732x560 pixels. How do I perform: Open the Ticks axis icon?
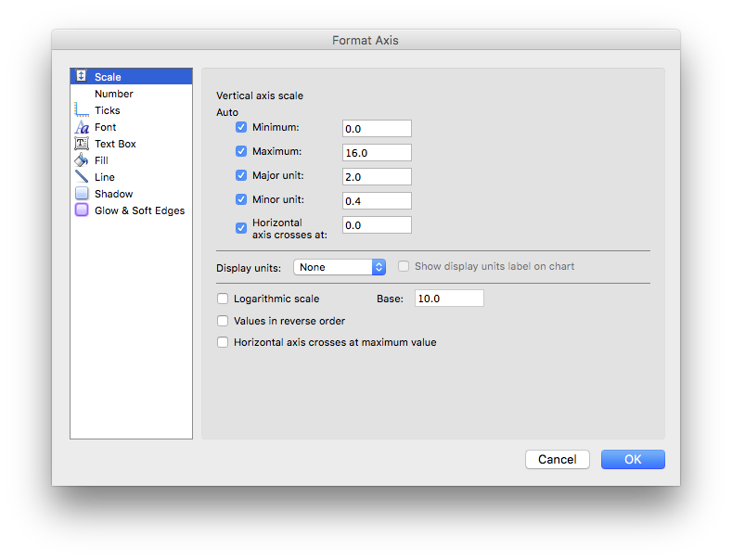[x=82, y=110]
